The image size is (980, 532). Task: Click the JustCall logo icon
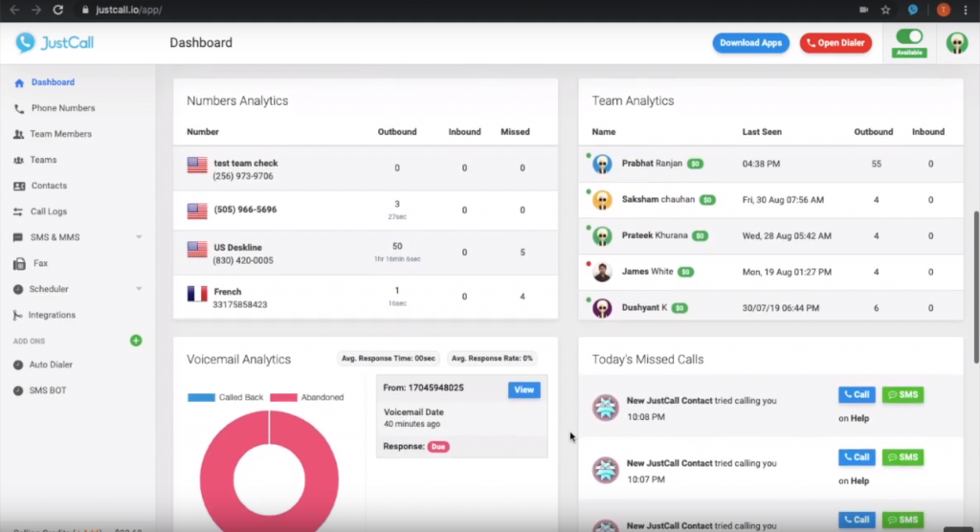click(x=26, y=42)
